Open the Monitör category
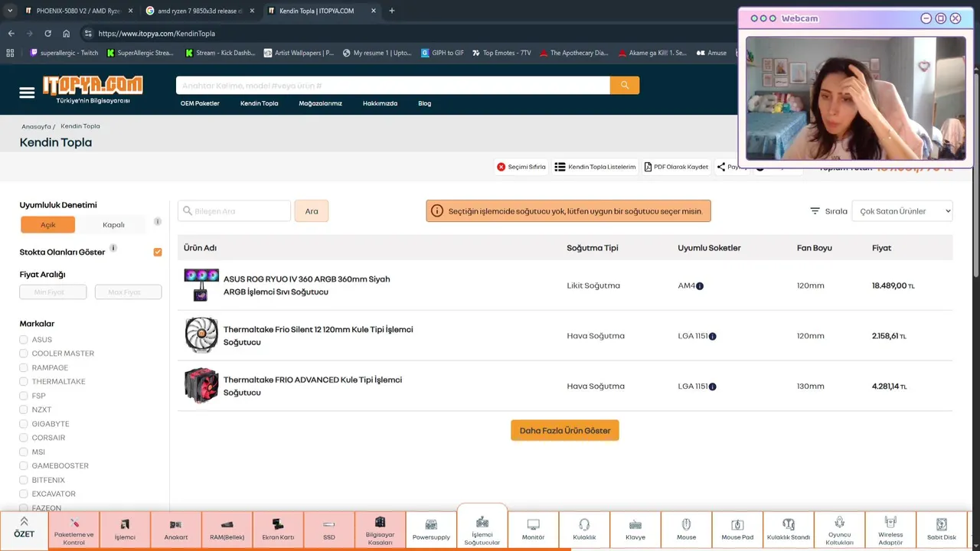 pyautogui.click(x=533, y=530)
